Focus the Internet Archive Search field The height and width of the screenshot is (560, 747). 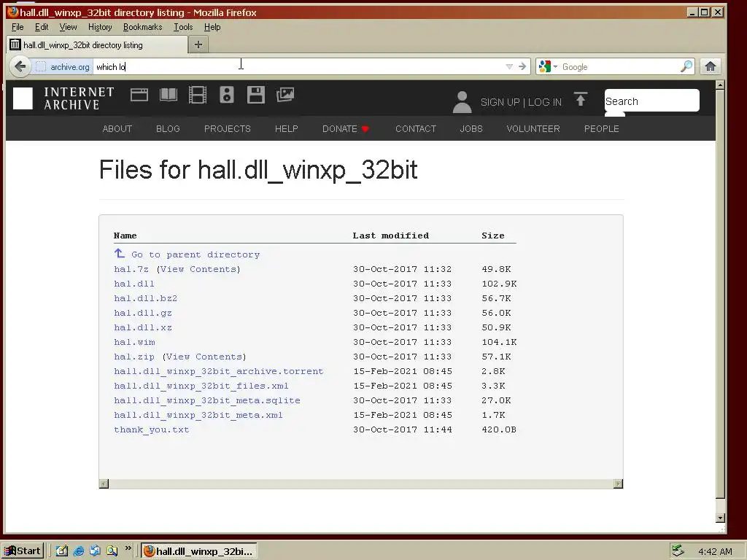point(651,101)
